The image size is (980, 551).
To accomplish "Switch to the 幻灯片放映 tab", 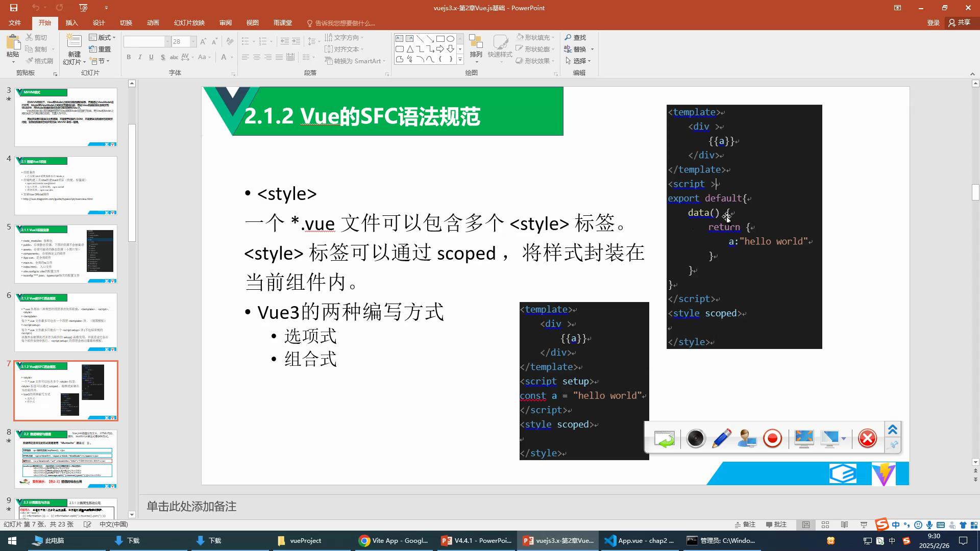I will click(189, 23).
